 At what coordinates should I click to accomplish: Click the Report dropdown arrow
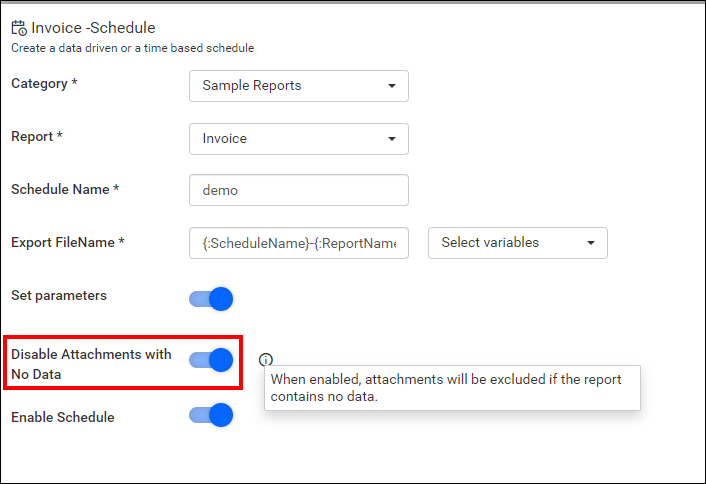point(392,139)
